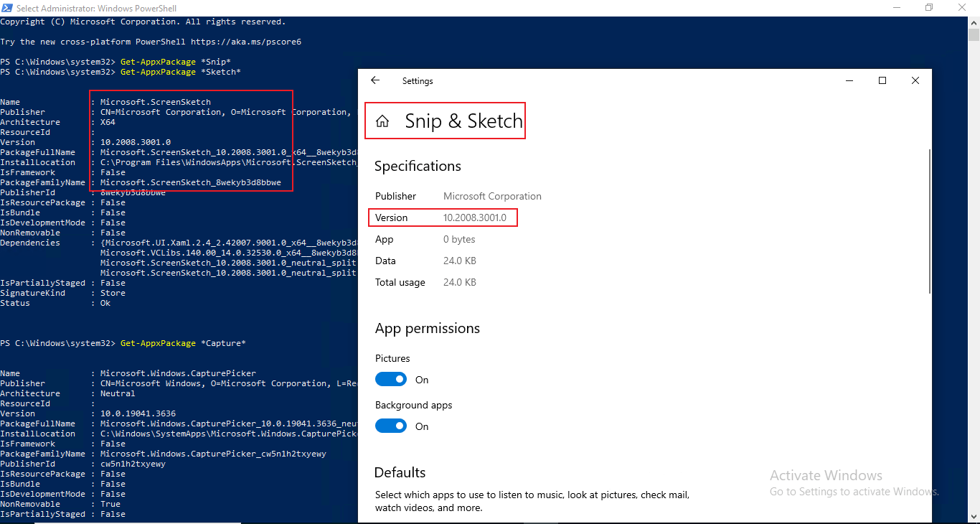Close the Settings window
980x524 pixels.
tap(915, 81)
